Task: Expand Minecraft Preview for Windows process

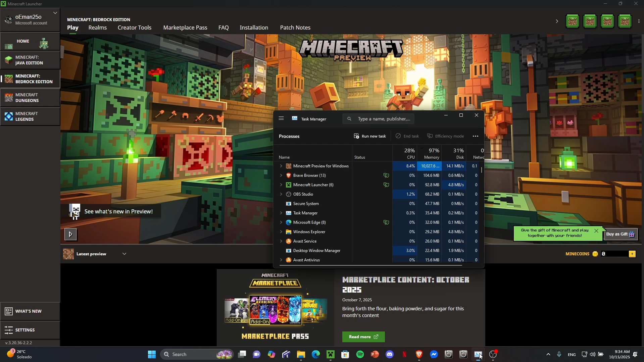Action: [281, 166]
